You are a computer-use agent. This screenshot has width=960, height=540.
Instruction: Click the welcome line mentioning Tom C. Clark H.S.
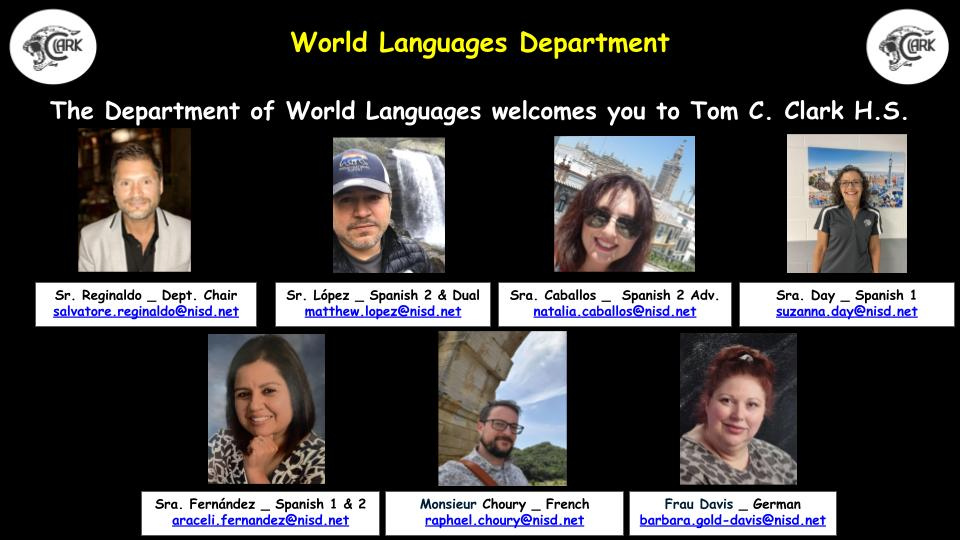point(479,111)
